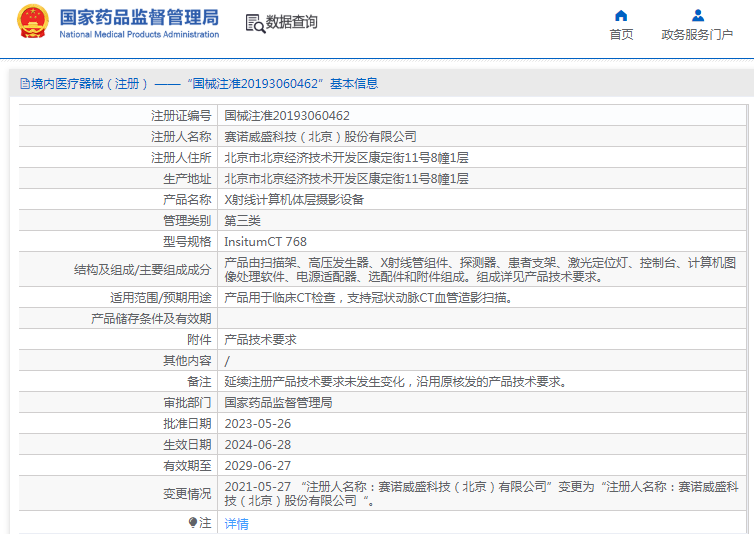The width and height of the screenshot is (754, 534).
Task: Go to 首页 label
Action: coord(621,35)
